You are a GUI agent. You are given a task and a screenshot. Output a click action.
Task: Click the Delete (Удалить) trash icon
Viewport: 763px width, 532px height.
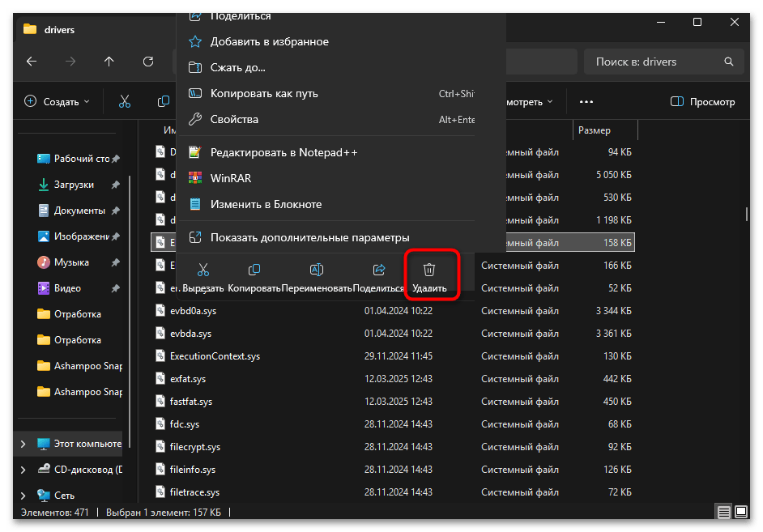tap(428, 270)
